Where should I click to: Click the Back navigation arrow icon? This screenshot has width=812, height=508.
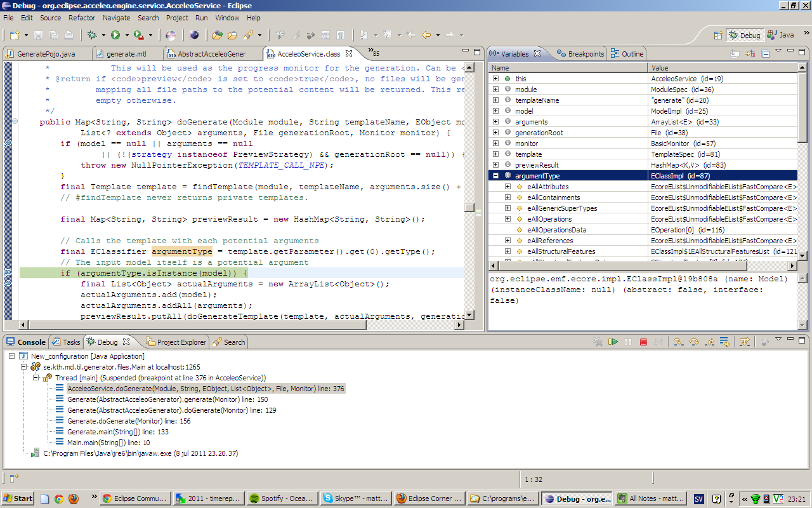[x=426, y=35]
